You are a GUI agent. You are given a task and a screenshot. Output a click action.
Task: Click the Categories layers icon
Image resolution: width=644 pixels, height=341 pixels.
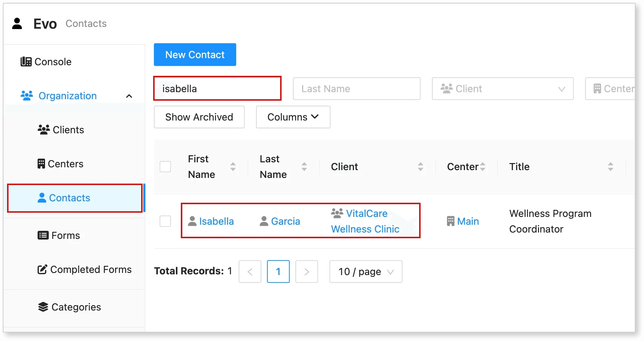[x=43, y=307]
